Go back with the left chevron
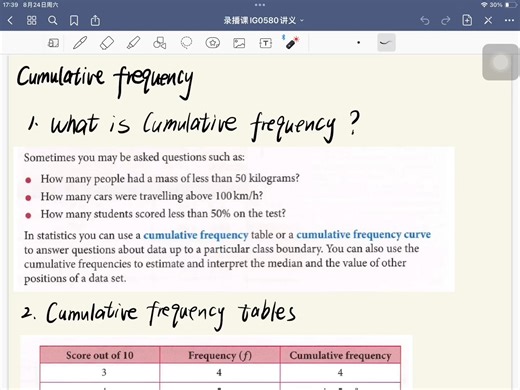 pyautogui.click(x=10, y=21)
